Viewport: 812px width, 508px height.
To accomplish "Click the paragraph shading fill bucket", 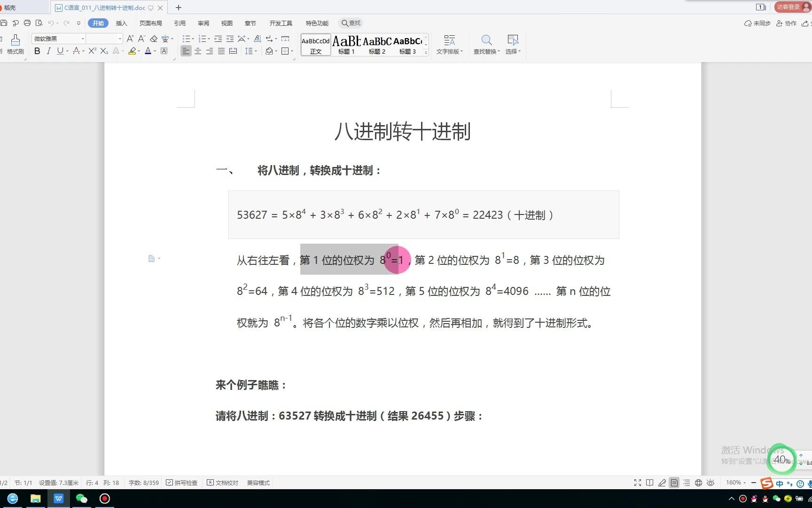I will click(269, 51).
